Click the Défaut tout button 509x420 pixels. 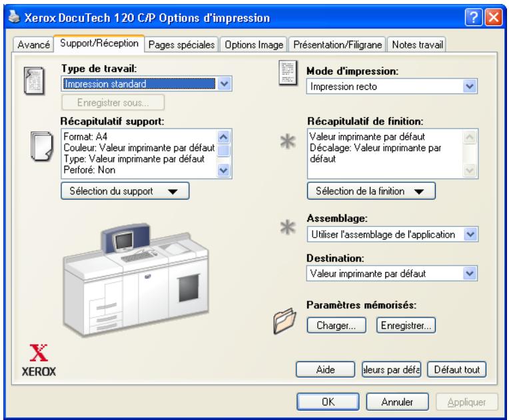click(x=457, y=369)
